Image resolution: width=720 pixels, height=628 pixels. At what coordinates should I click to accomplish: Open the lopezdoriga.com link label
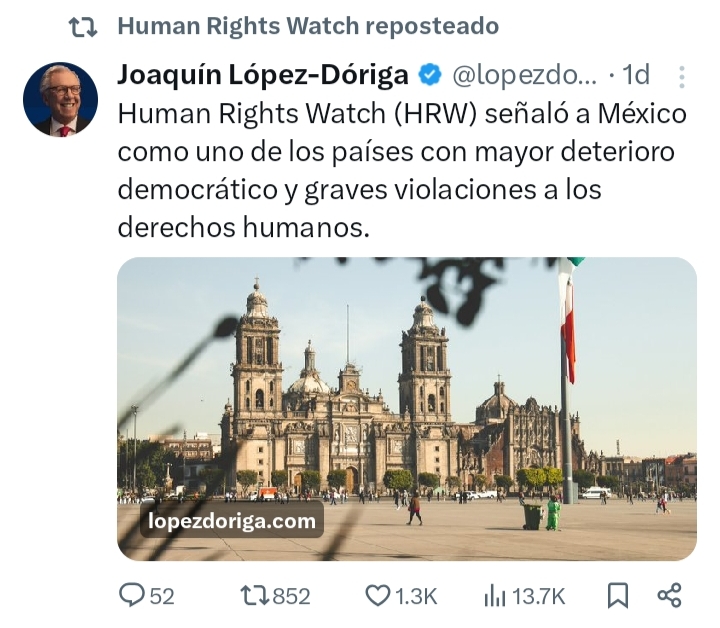click(232, 521)
